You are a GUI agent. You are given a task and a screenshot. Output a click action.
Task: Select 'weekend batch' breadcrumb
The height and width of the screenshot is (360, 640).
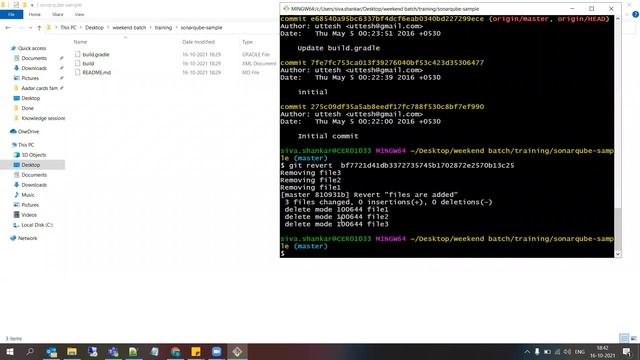(x=129, y=28)
